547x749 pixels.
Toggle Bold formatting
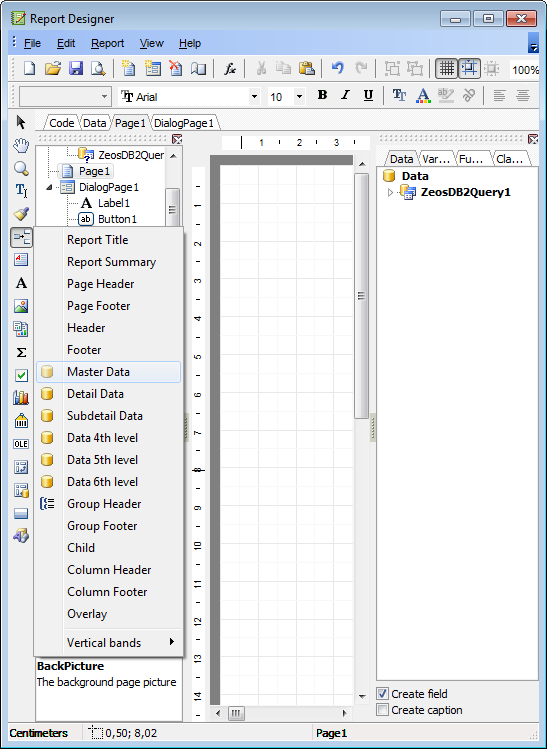[x=322, y=95]
